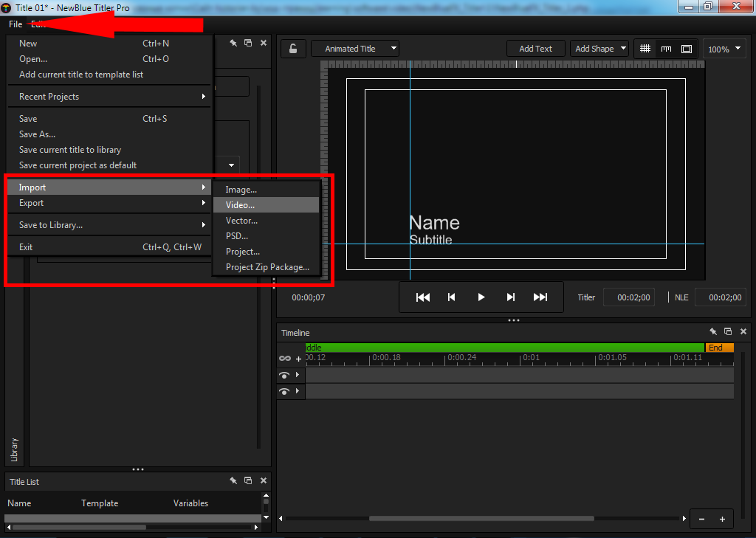The height and width of the screenshot is (538, 756).
Task: Toggle the safe area frame icon
Action: 687,49
